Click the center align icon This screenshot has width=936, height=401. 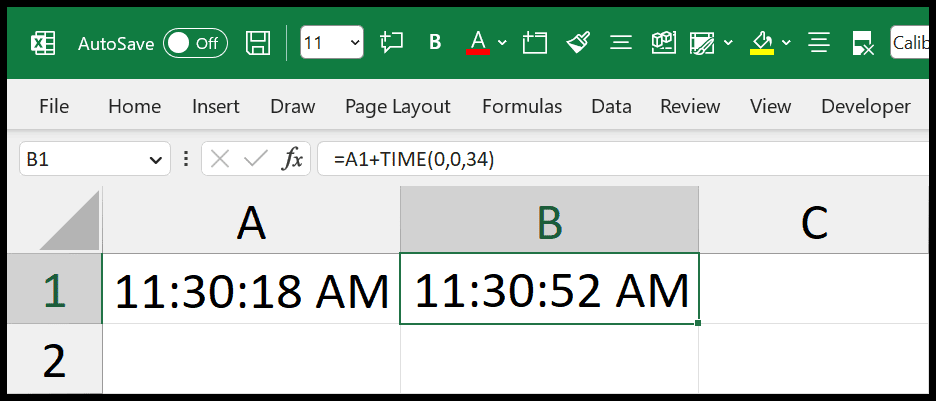pos(621,42)
